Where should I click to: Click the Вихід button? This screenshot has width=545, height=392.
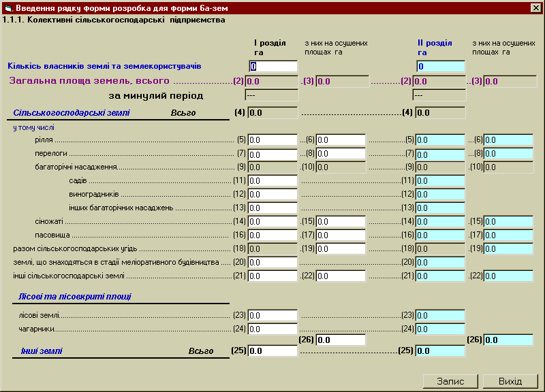510,381
